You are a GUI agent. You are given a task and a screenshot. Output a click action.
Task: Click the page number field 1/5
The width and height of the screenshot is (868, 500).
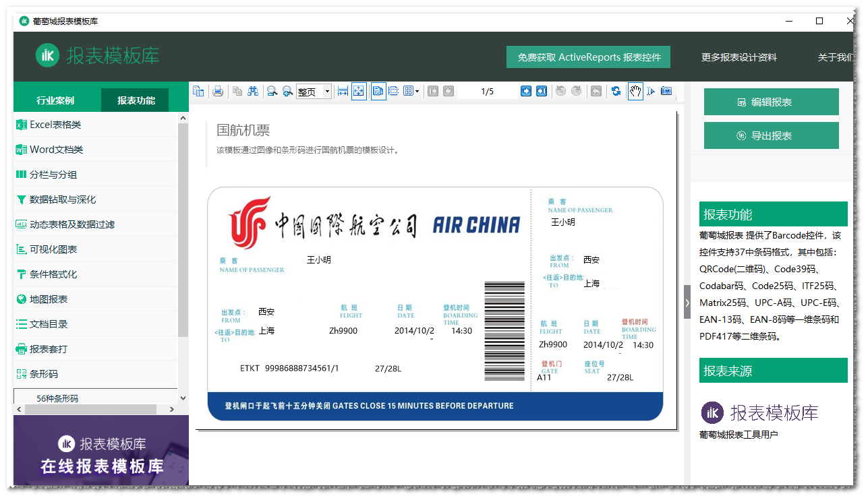point(488,92)
